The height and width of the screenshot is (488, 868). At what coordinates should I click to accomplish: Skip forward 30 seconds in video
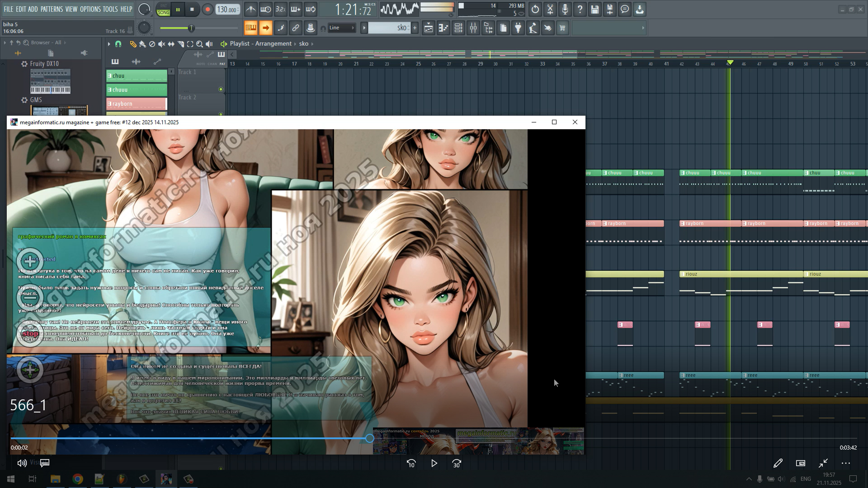pyautogui.click(x=457, y=464)
